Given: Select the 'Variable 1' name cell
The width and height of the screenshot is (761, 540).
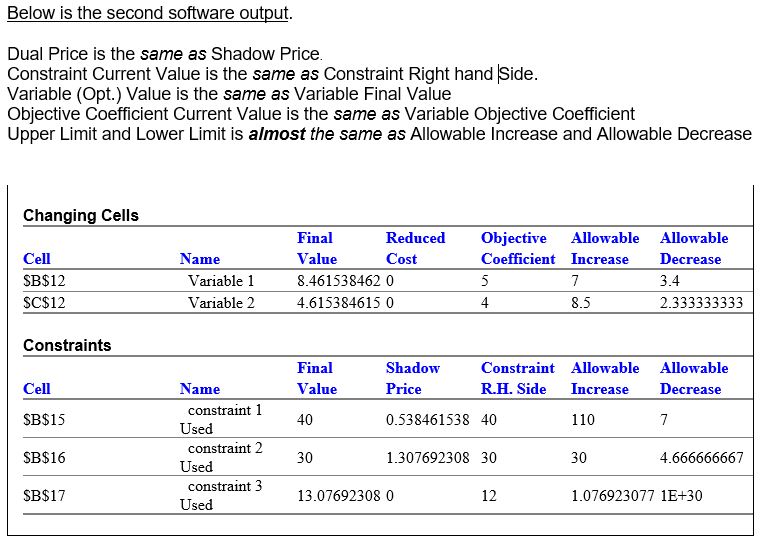Looking at the screenshot, I should 221,281.
